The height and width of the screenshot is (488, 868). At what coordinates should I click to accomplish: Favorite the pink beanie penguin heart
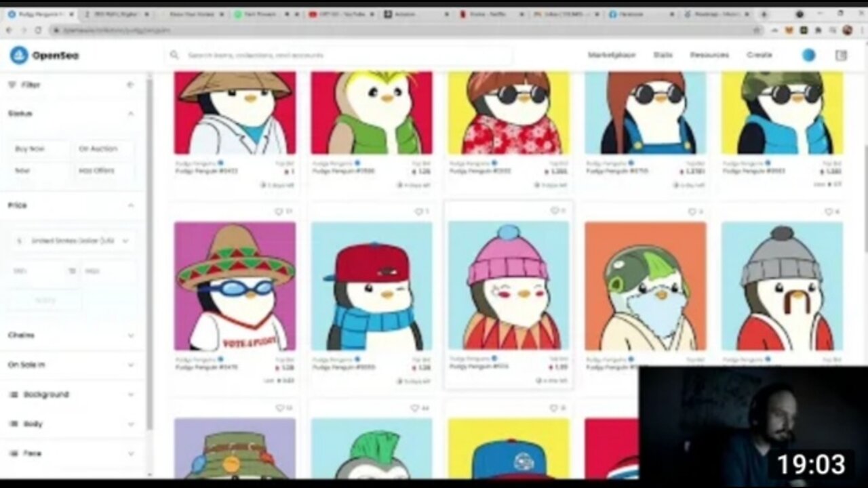pos(553,211)
